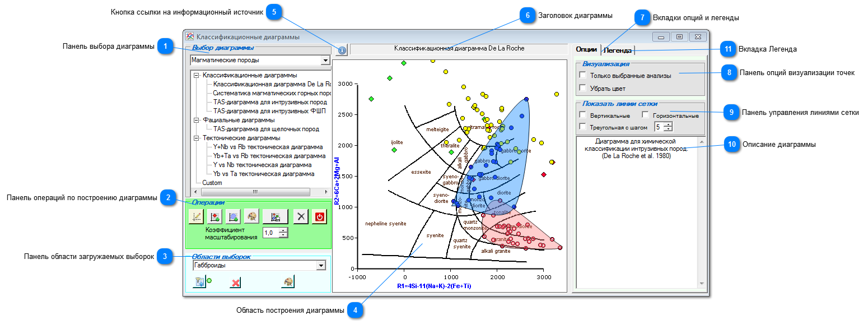Click the X axis label R1=4Si-11(Na+K)-2(Fe+Ti)
This screenshot has width=868, height=324.
pos(434,286)
